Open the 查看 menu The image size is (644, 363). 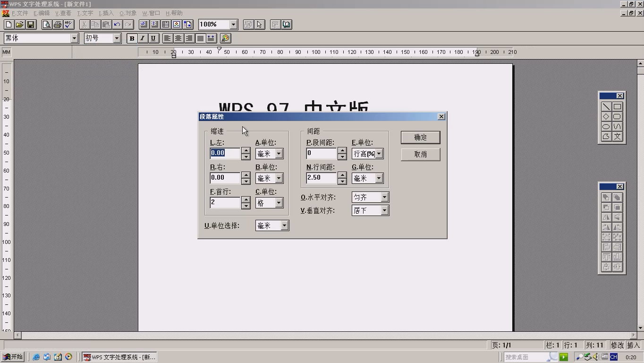pos(63,13)
